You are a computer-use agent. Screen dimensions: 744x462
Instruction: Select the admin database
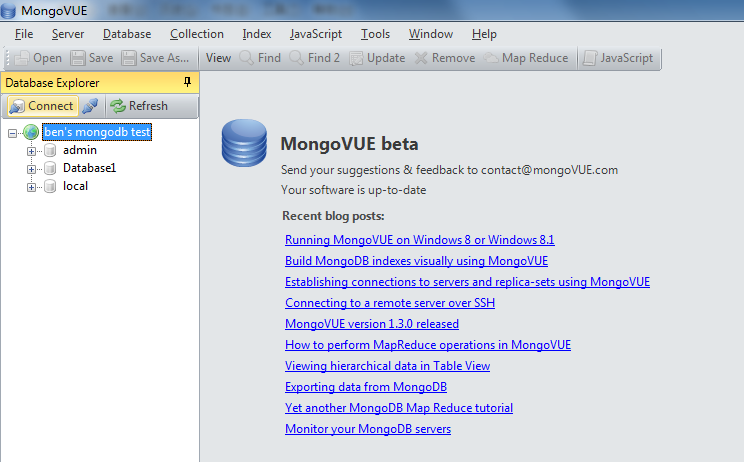[80, 150]
